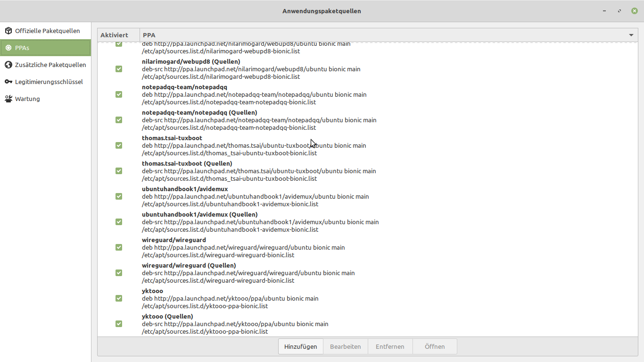
Task: Open Legitimierungsschlüssel page
Action: pos(46,82)
